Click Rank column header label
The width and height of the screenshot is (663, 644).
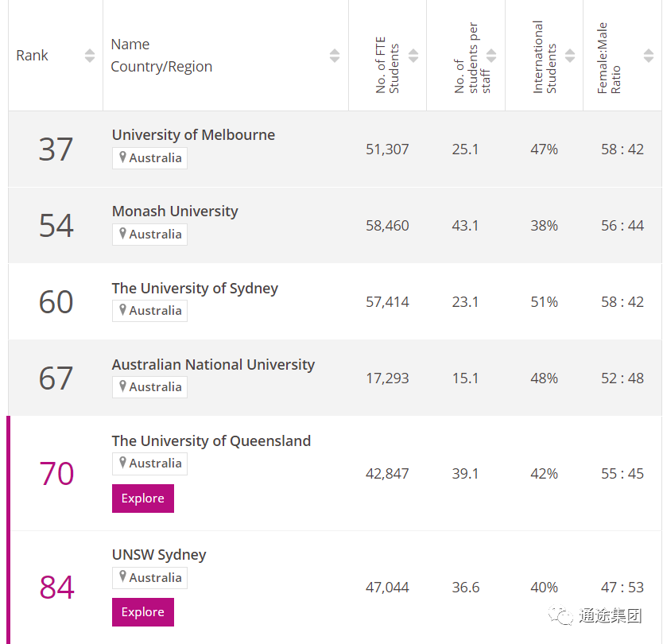point(32,56)
